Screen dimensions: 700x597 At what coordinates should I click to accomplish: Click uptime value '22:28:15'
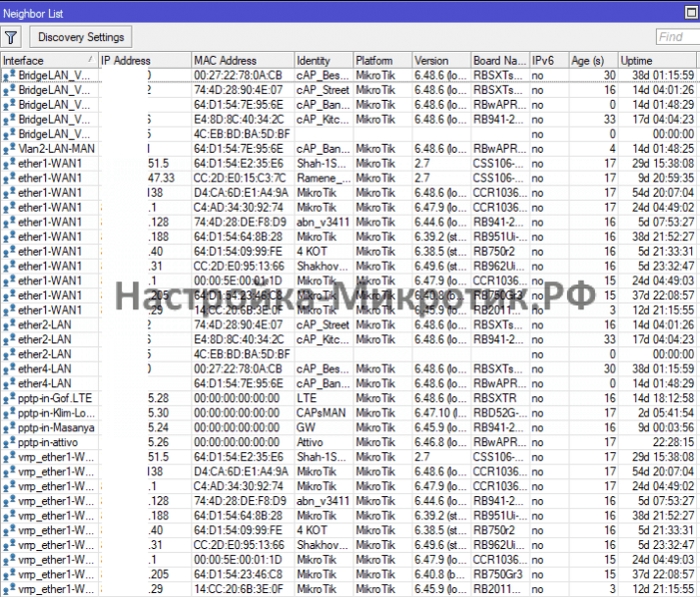pyautogui.click(x=673, y=442)
